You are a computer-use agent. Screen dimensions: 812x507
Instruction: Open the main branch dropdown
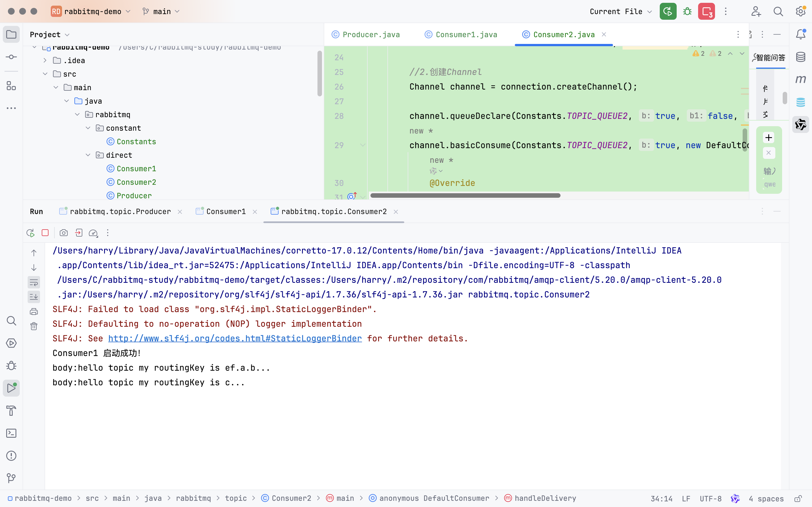pos(162,11)
